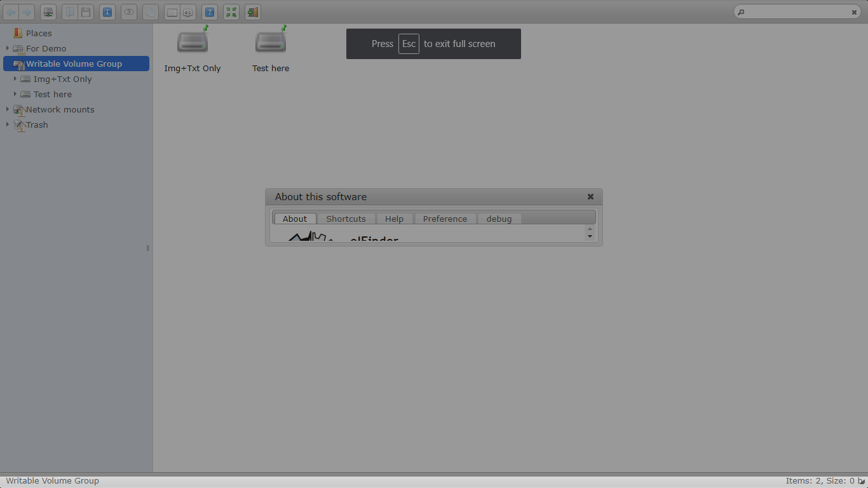Click the blue info toolbar icon
868x488 pixels.
(107, 11)
